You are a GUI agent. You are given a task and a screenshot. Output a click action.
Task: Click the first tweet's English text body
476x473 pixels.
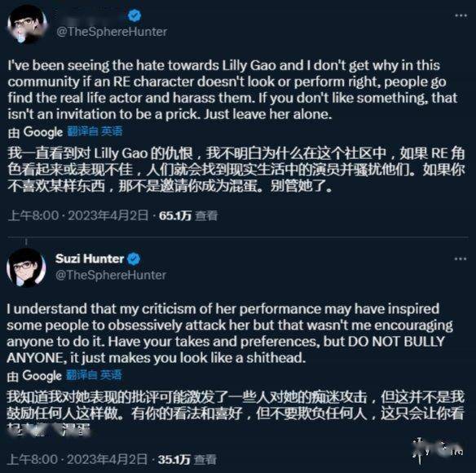pos(232,90)
